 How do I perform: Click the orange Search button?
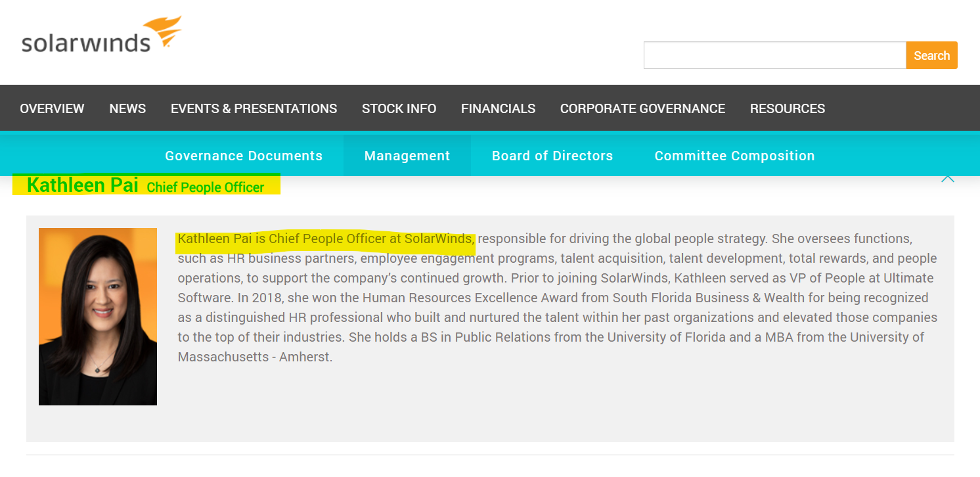click(x=931, y=55)
